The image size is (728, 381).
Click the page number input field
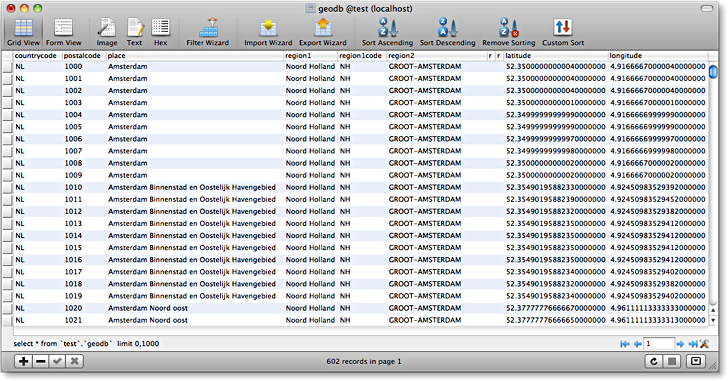click(x=659, y=344)
